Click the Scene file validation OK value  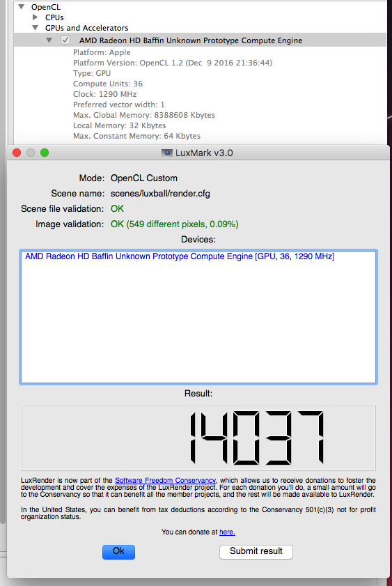coord(117,209)
